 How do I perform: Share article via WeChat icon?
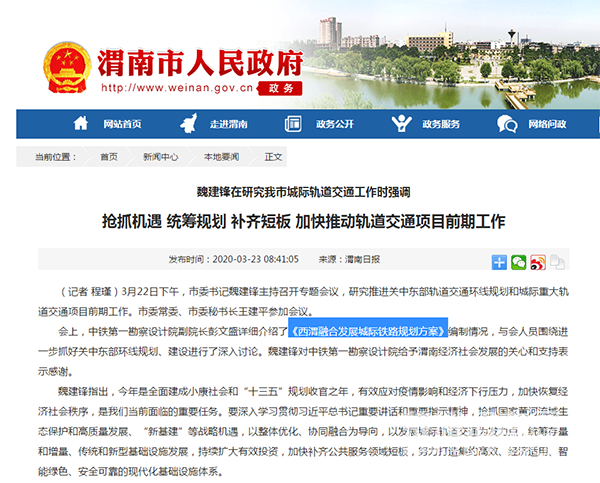(x=518, y=262)
